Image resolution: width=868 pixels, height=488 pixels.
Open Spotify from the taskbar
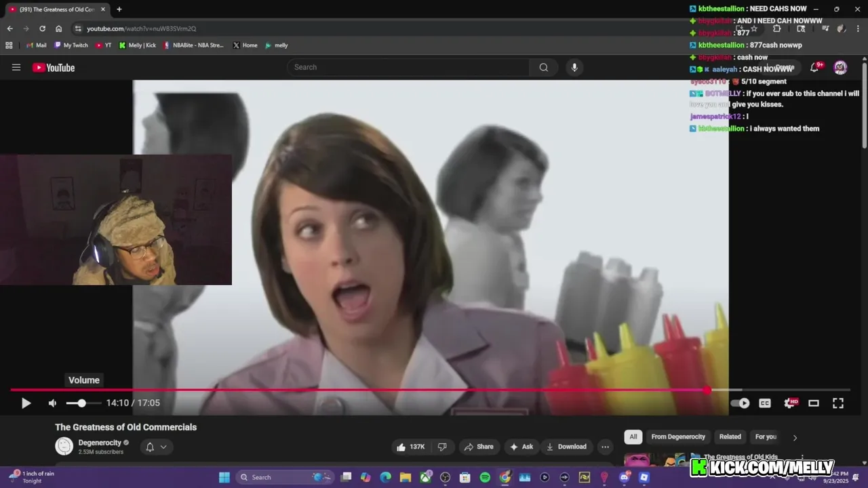[485, 477]
